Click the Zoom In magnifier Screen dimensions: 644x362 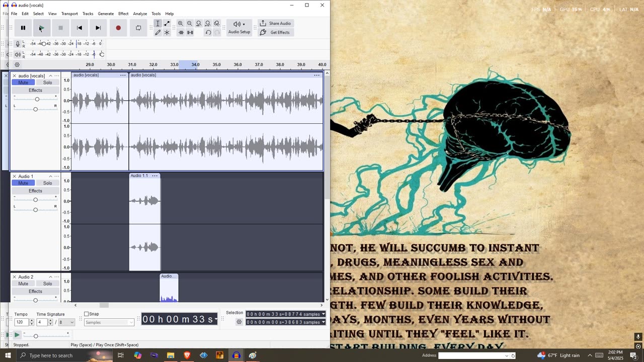[181, 24]
